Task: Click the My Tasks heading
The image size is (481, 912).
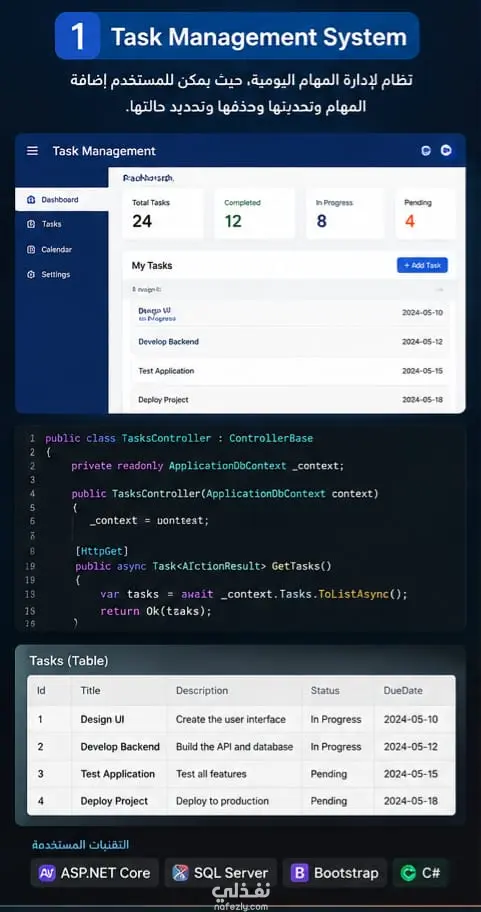Action: 152,266
